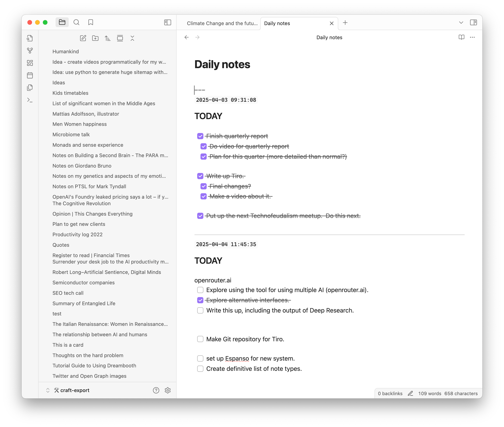Uncheck 'Finish quarterly report' checkbox
The width and height of the screenshot is (504, 427).
pos(200,136)
